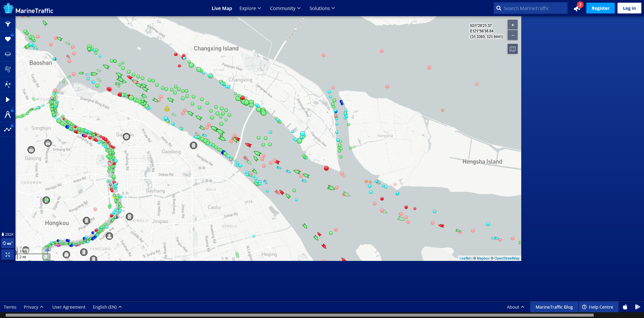The width and height of the screenshot is (644, 318).
Task: Open the Live Map tab
Action: (222, 8)
